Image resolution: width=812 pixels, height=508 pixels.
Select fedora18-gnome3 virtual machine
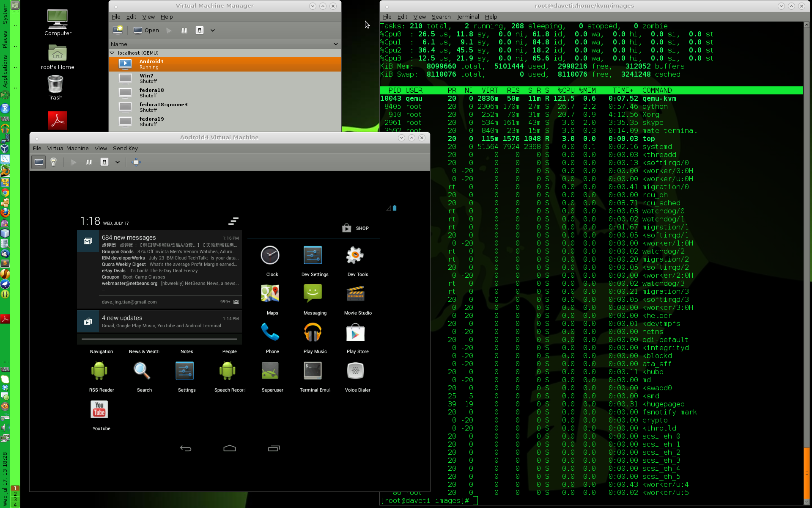click(225, 108)
